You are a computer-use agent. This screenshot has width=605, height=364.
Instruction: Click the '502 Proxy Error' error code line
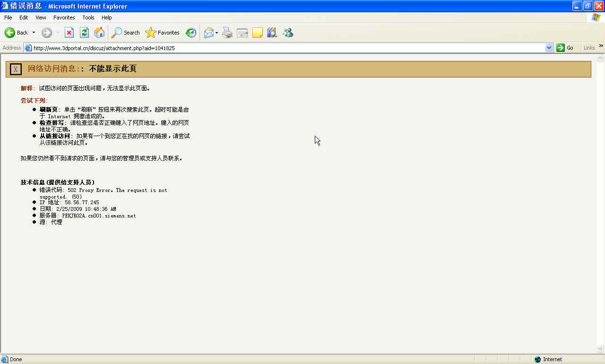click(103, 193)
